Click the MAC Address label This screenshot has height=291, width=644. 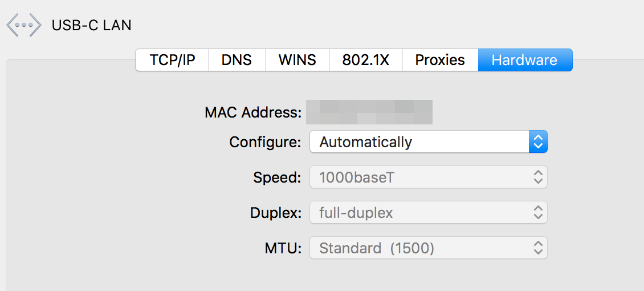coord(253,112)
